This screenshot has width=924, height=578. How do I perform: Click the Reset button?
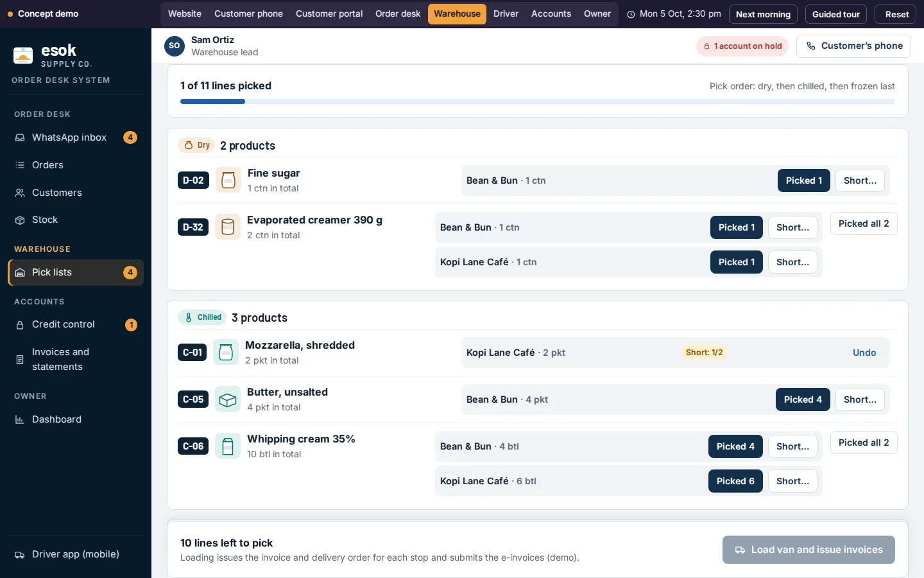click(897, 14)
